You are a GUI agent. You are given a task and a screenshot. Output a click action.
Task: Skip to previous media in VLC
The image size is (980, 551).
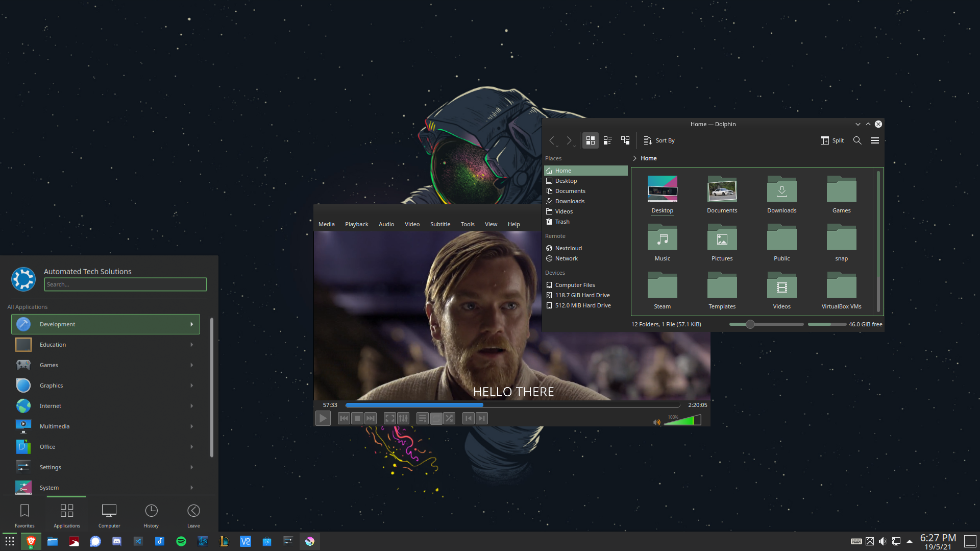tap(344, 419)
